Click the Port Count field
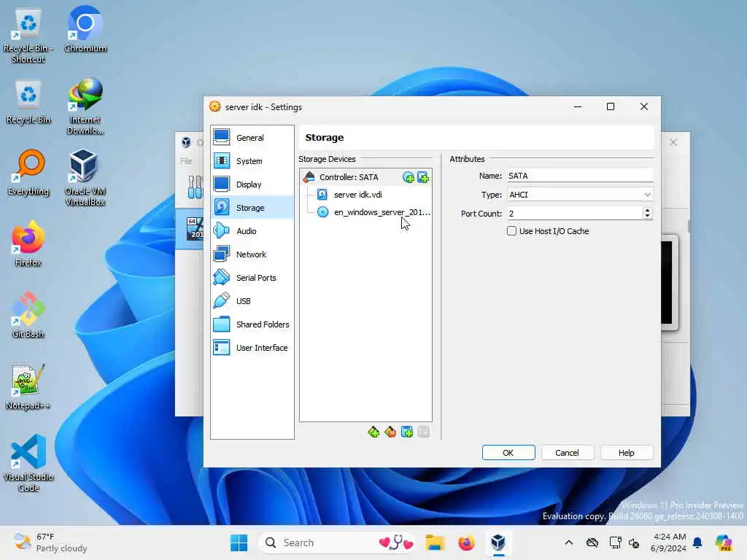The height and width of the screenshot is (560, 747). [x=574, y=214]
